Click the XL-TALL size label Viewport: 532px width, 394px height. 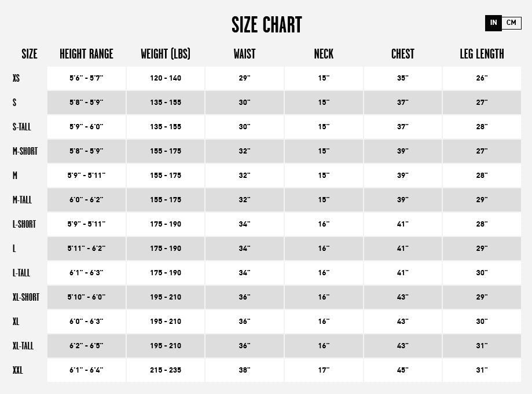click(x=23, y=346)
